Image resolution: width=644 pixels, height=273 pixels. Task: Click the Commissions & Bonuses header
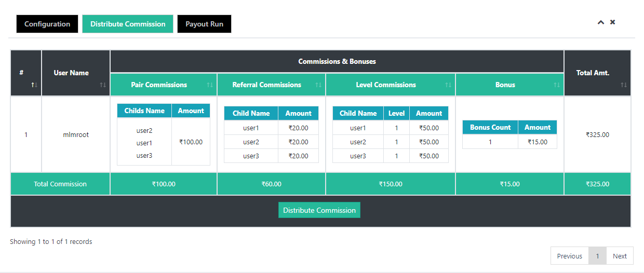pyautogui.click(x=337, y=61)
